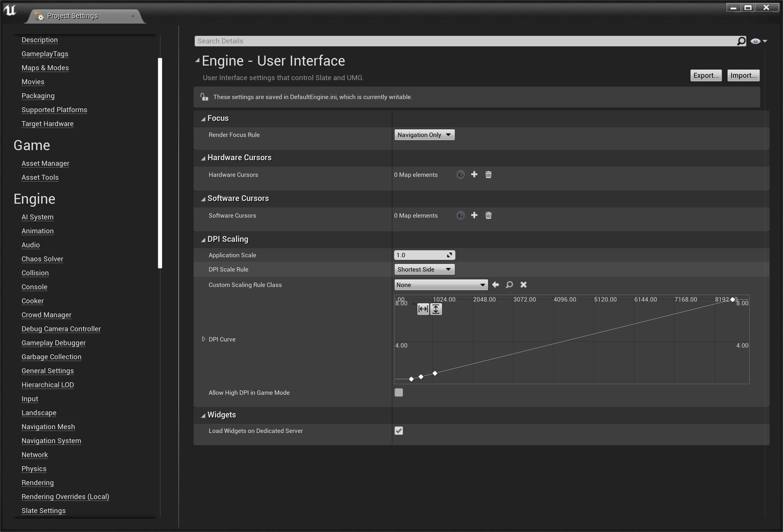Go to Rendering Overrides (Local)
Image resolution: width=783 pixels, height=532 pixels.
65,496
